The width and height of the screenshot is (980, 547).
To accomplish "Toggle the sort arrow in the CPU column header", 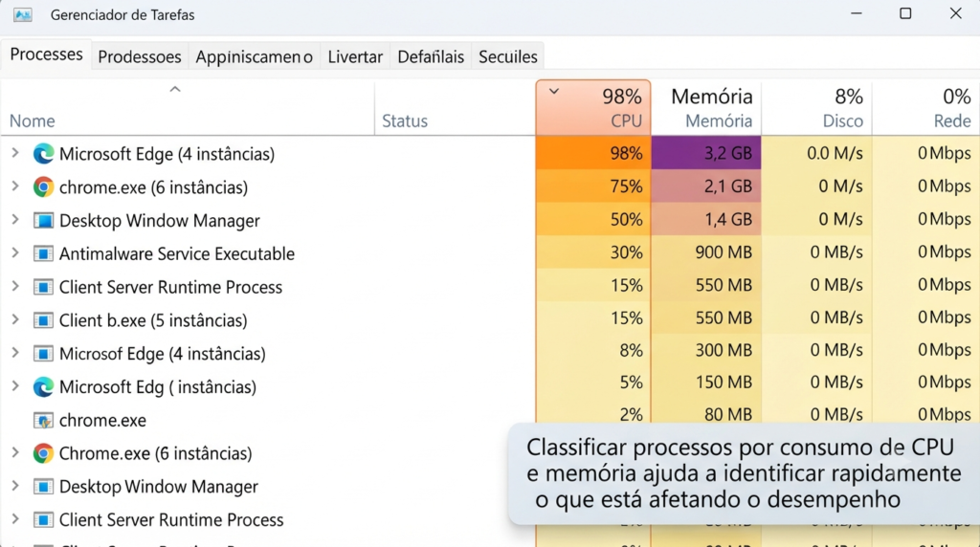I will point(554,92).
